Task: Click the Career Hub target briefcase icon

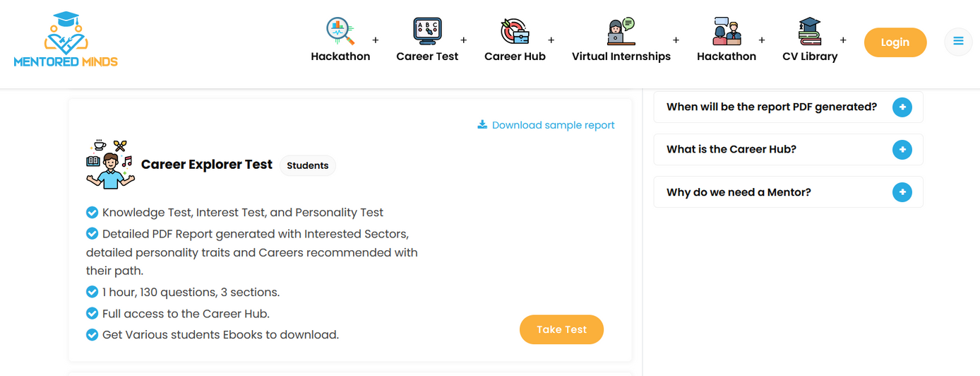Action: click(515, 31)
